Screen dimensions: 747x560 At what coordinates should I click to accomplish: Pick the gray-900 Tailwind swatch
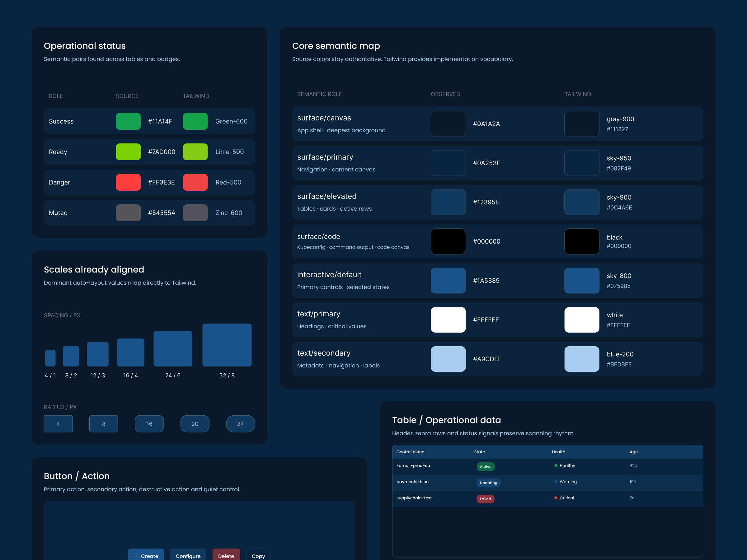click(582, 124)
